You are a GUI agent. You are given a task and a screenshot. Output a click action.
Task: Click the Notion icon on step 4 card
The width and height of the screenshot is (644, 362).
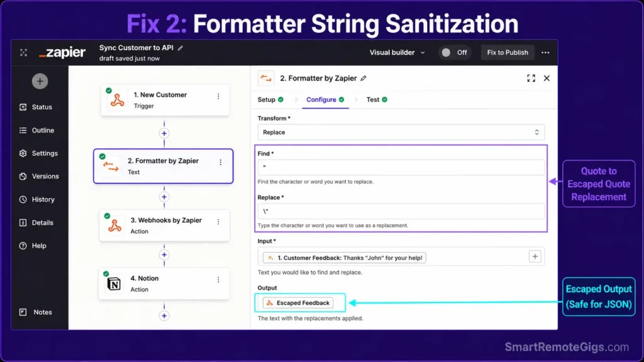tap(114, 284)
